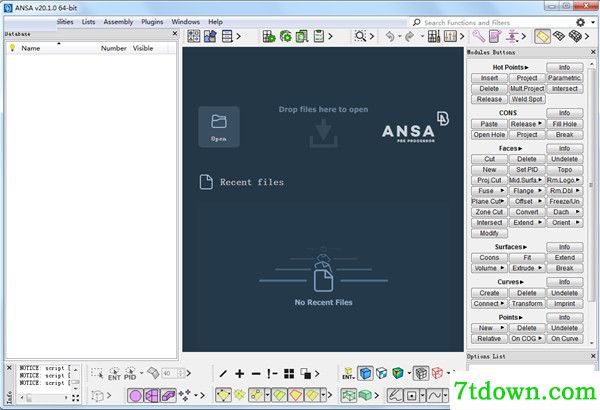Open the Help menu
The width and height of the screenshot is (600, 410).
pyautogui.click(x=215, y=22)
